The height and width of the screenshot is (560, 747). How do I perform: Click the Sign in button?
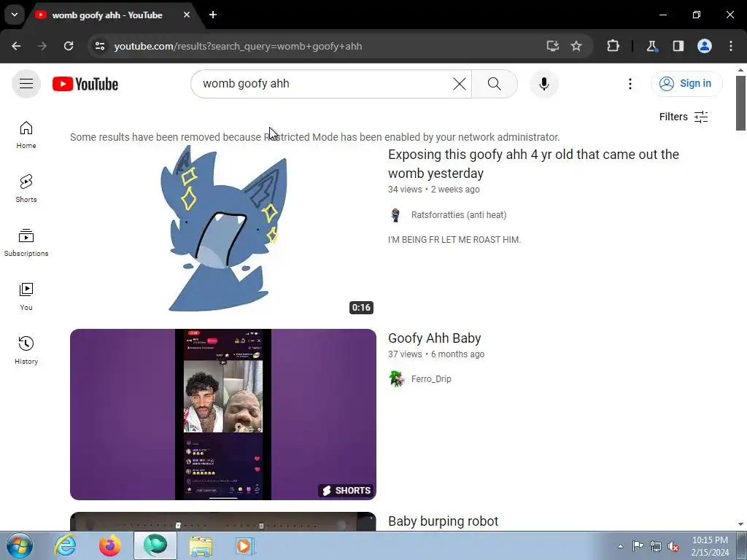[x=686, y=84]
